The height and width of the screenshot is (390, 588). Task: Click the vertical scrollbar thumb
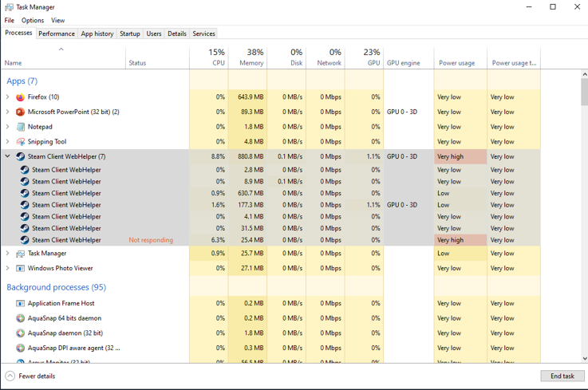(x=584, y=92)
